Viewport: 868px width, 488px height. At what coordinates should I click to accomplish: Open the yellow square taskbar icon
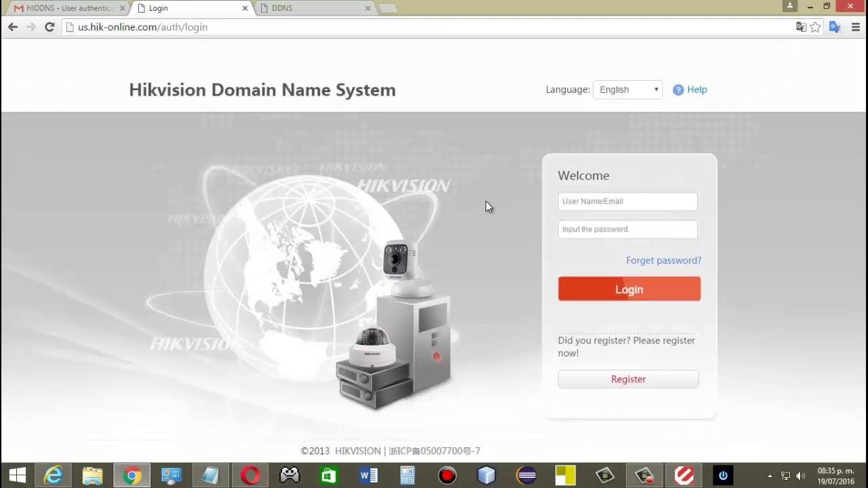click(565, 476)
